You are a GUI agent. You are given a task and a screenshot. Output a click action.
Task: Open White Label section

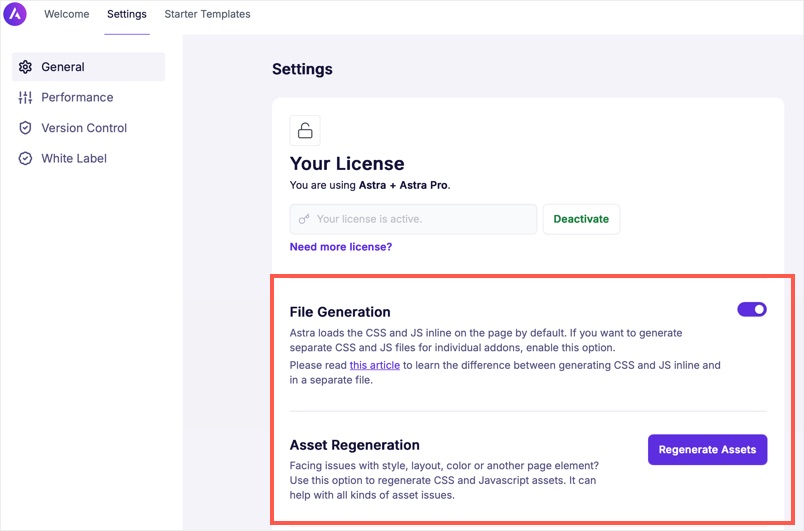click(x=89, y=158)
